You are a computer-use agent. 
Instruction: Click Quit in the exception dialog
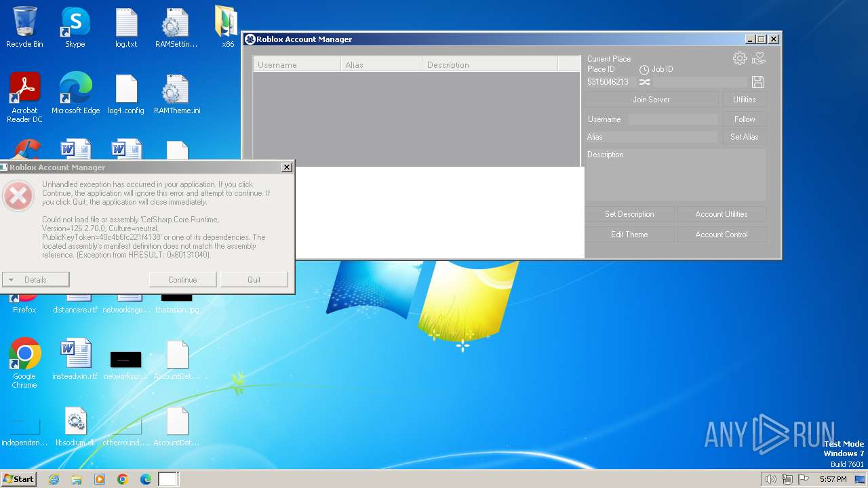254,279
